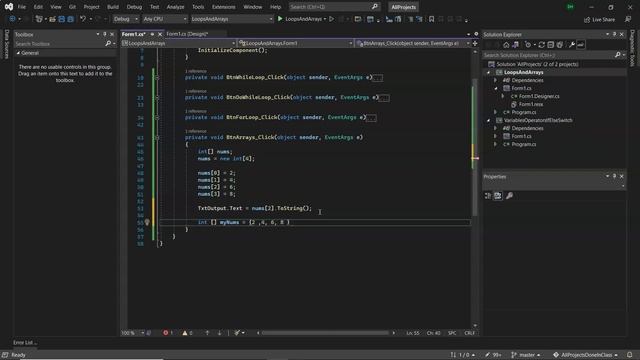
Task: Collapse BtnWhileLoop_Click method outline box
Action: [157, 78]
